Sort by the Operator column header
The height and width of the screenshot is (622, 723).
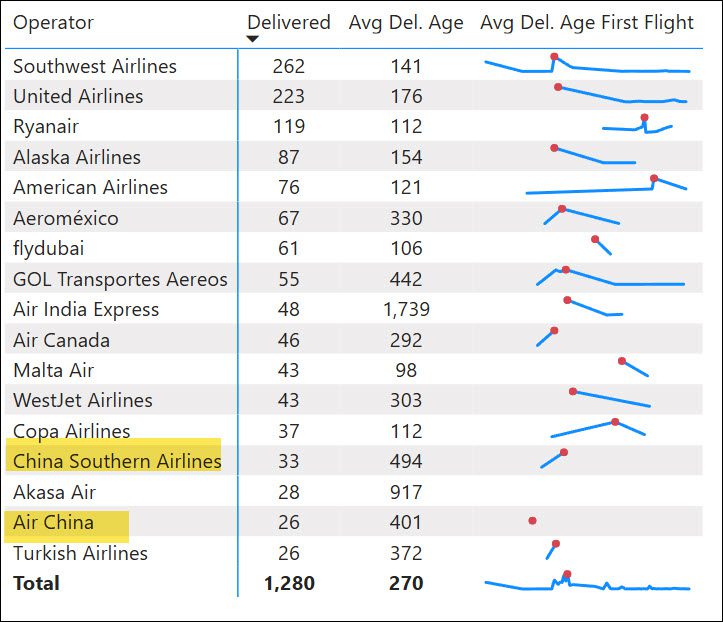click(x=53, y=22)
